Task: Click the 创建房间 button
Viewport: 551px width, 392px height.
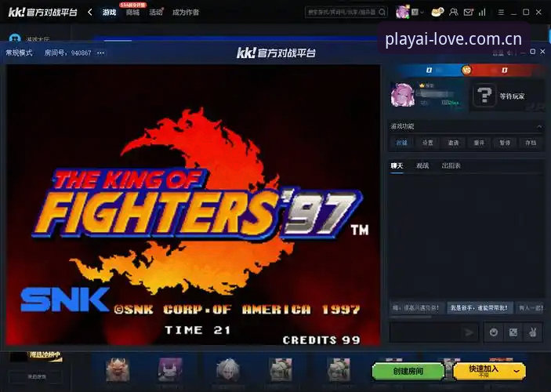Action: (408, 372)
